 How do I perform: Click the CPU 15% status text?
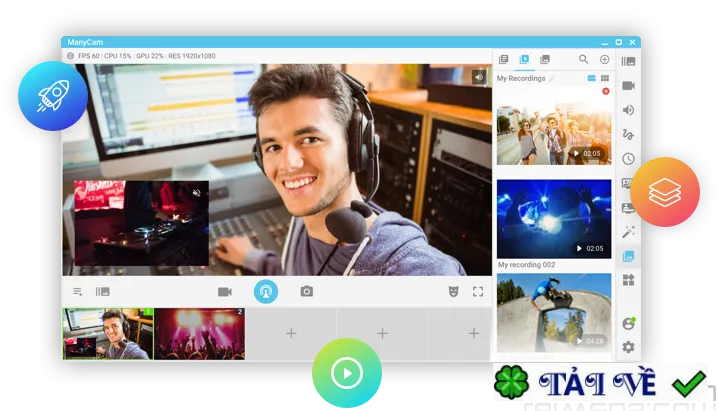pos(118,56)
